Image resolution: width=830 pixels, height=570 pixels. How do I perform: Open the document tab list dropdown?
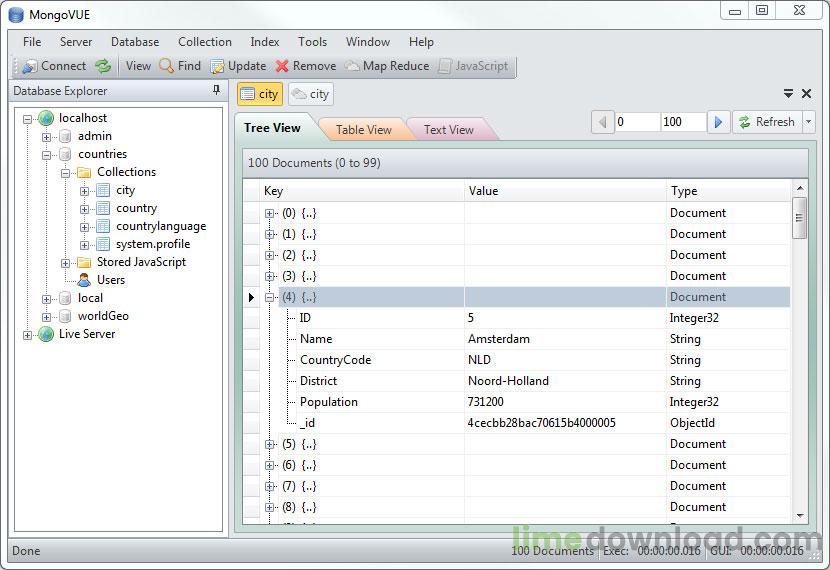788,94
